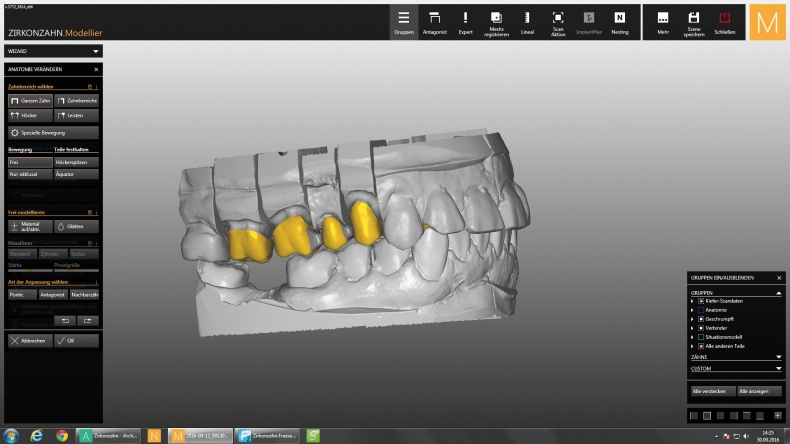
Task: Choose the Höcker cusp selection
Action: point(30,115)
